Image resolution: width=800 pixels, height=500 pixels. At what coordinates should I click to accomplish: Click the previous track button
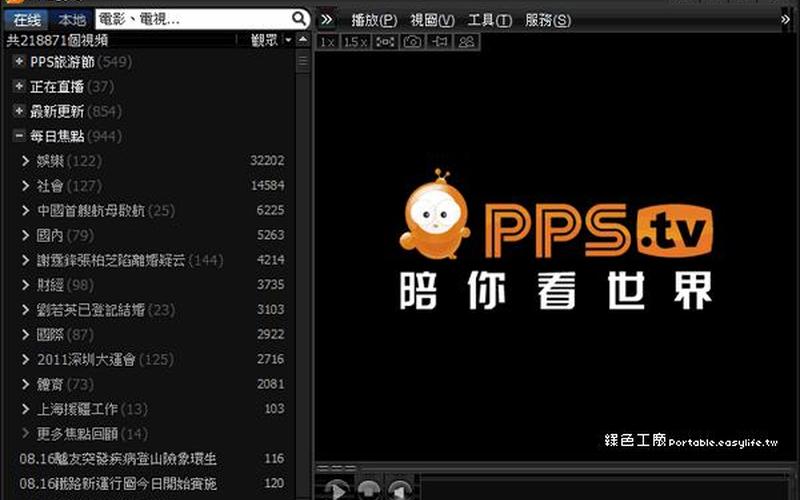click(x=401, y=491)
